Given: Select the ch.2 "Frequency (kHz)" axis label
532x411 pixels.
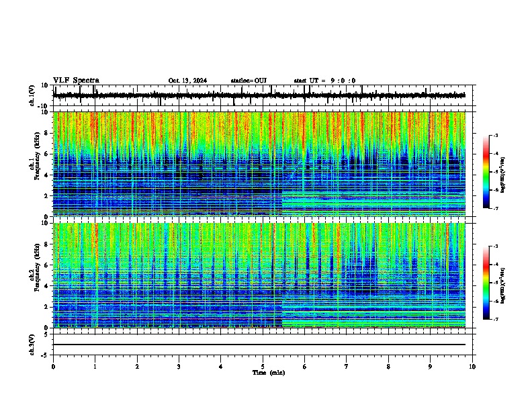Looking at the screenshot, I should coord(37,267).
